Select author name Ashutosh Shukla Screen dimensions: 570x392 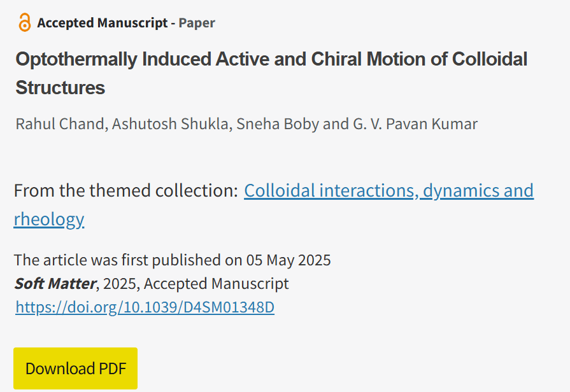click(x=170, y=123)
